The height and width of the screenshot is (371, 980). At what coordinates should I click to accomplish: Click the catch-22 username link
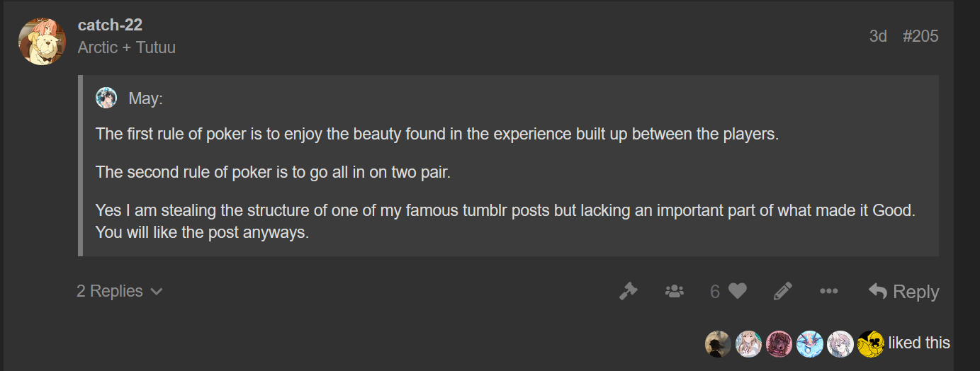pos(110,25)
